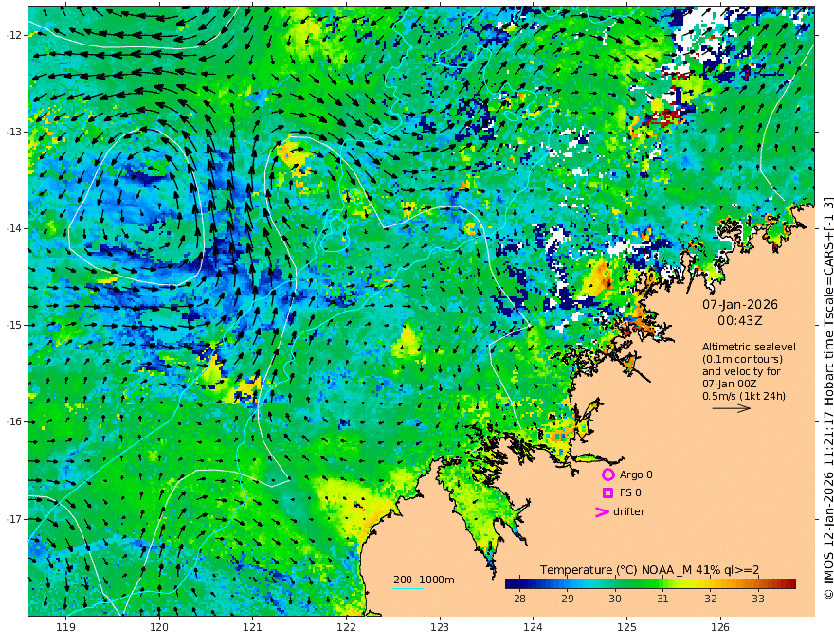Click the 31 tick on the color bar
Image resolution: width=834 pixels, height=644 pixels.
tap(662, 599)
